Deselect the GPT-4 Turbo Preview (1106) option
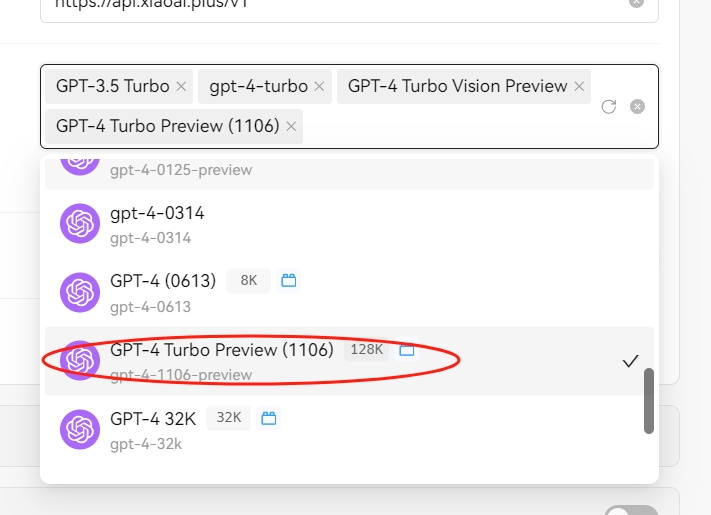Viewport: 711px width, 515px height. pos(349,361)
